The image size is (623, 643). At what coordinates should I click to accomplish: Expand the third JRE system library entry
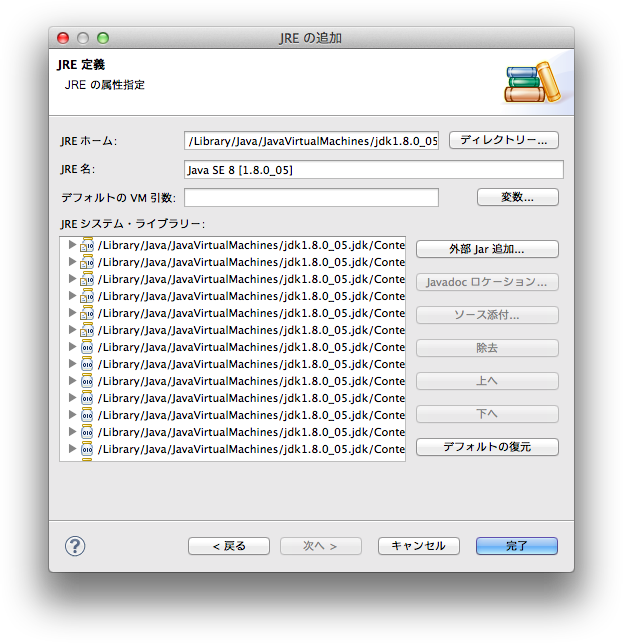[72, 279]
